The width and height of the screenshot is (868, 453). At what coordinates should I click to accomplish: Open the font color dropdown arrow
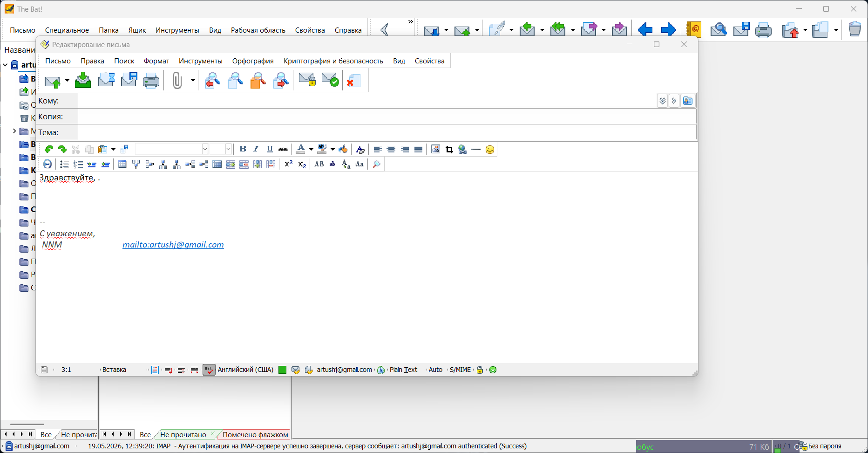tap(311, 149)
